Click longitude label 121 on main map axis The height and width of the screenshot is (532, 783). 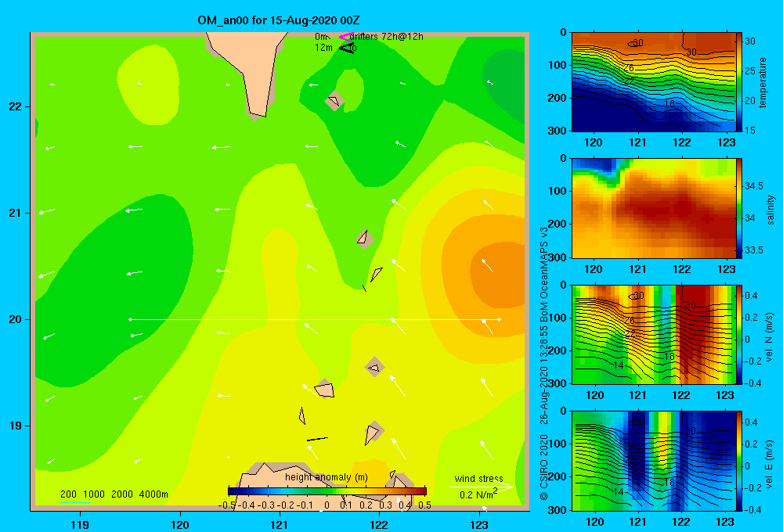(x=280, y=524)
